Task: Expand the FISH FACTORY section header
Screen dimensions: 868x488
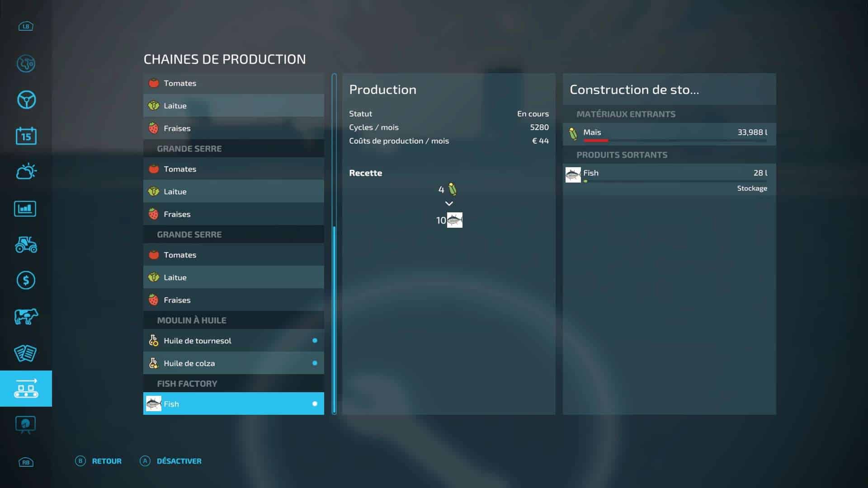Action: coord(233,383)
